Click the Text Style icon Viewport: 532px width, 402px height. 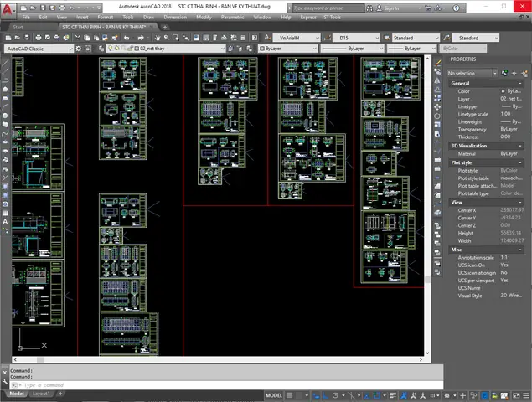268,38
